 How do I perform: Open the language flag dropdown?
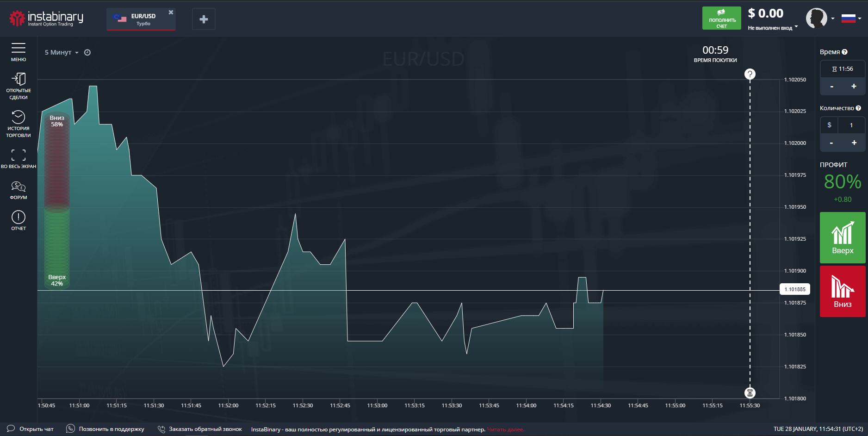tap(850, 19)
